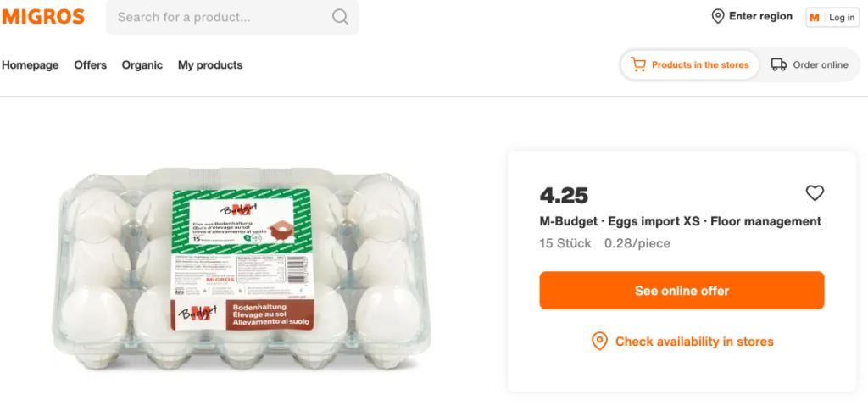Open My products page
This screenshot has height=406, width=868.
click(x=210, y=65)
